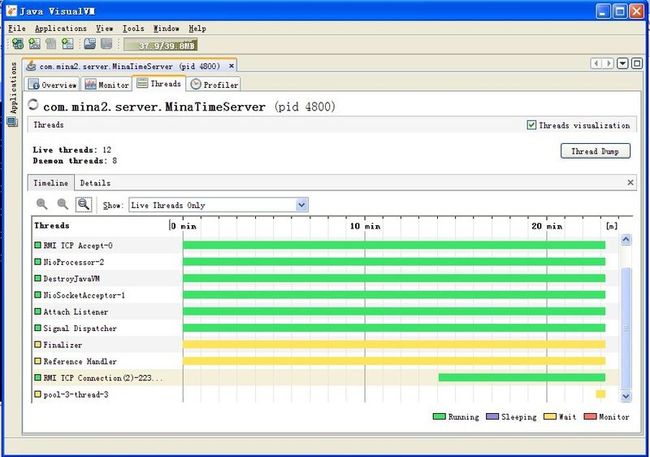Open the show opened documents list dropdown
The height and width of the screenshot is (457, 650).
623,63
